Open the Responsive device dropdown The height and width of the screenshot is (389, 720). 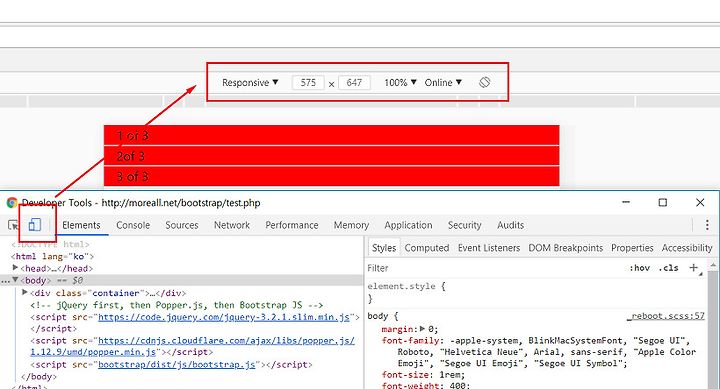click(x=250, y=82)
